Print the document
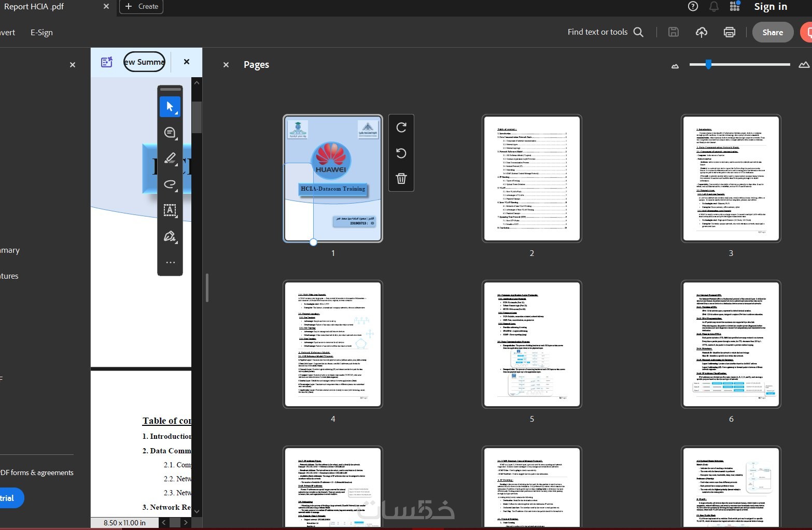812x530 pixels. point(730,32)
